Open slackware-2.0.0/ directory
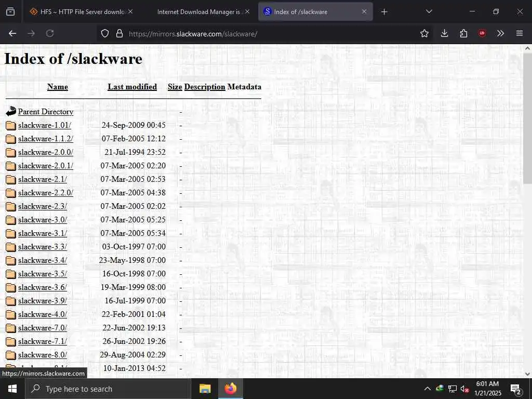This screenshot has height=399, width=532. tap(46, 152)
